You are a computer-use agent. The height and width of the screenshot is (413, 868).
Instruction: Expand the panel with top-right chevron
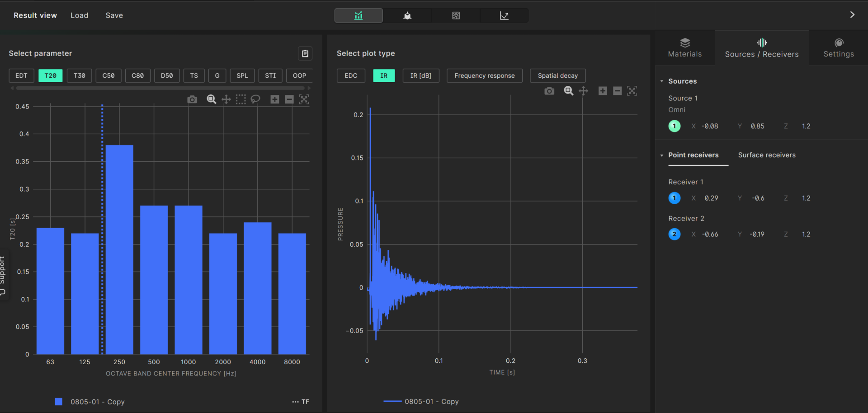(x=852, y=15)
